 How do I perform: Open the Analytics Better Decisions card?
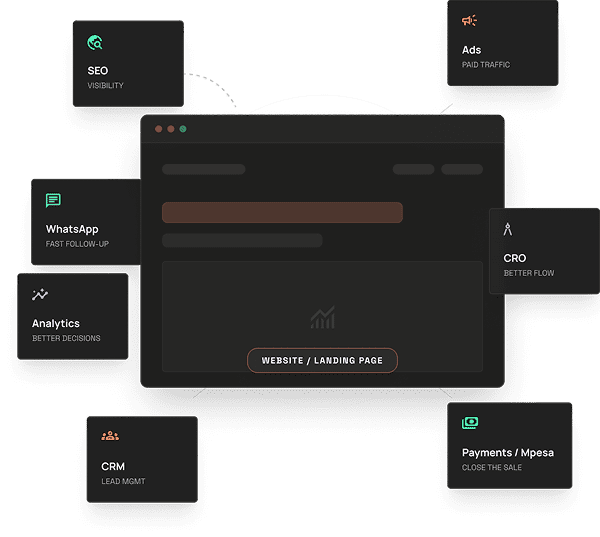coord(74,316)
